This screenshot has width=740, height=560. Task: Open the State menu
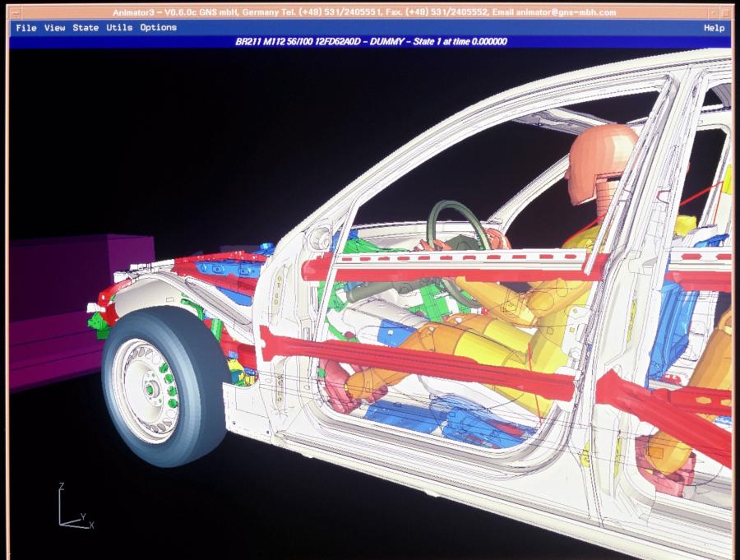point(86,28)
